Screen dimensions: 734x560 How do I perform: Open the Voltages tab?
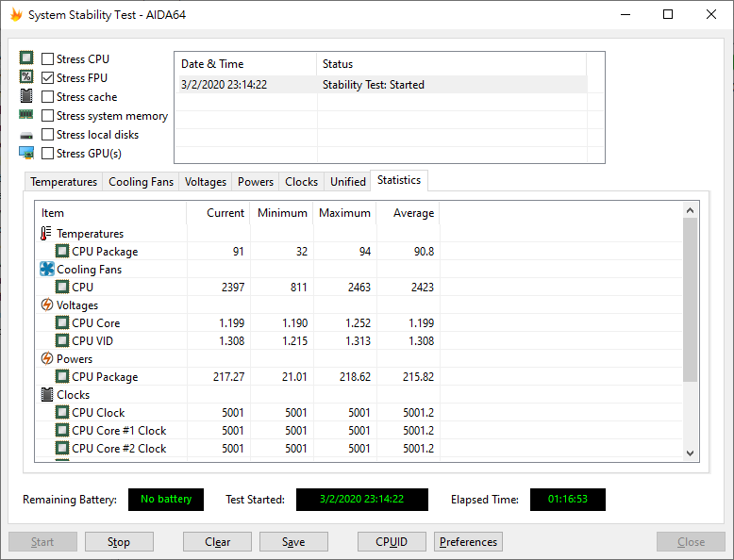pyautogui.click(x=206, y=182)
